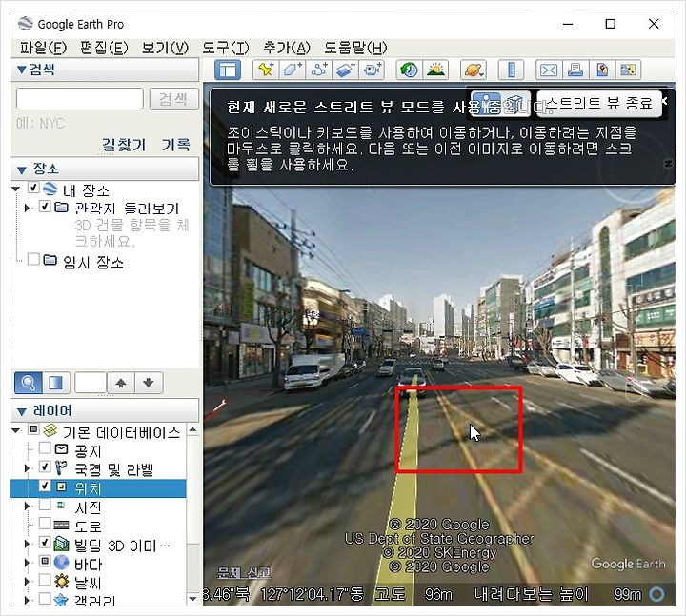Click Save Image toolbar icon
Image resolution: width=686 pixels, height=616 pixels.
tap(602, 70)
